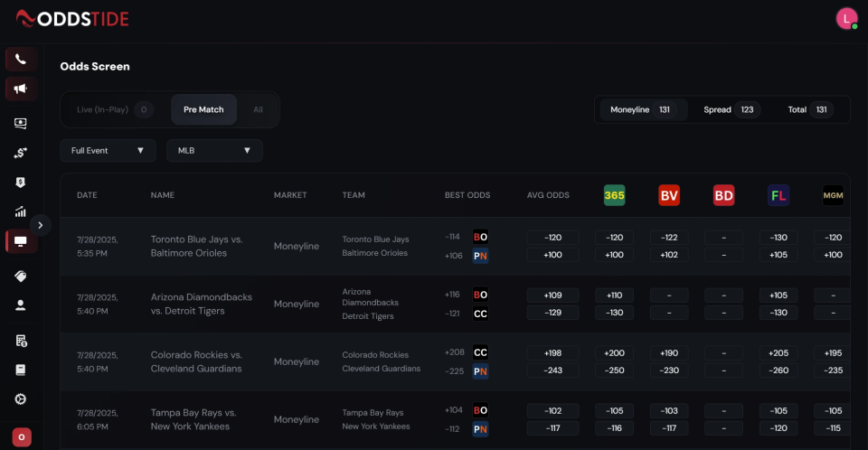Open the bar chart analytics icon
This screenshot has width=868, height=450.
click(x=21, y=211)
